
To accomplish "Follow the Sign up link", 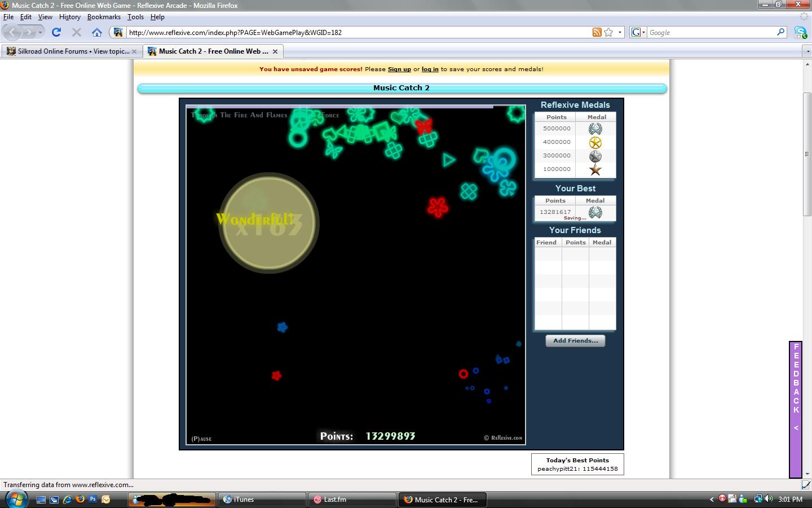I will click(399, 69).
